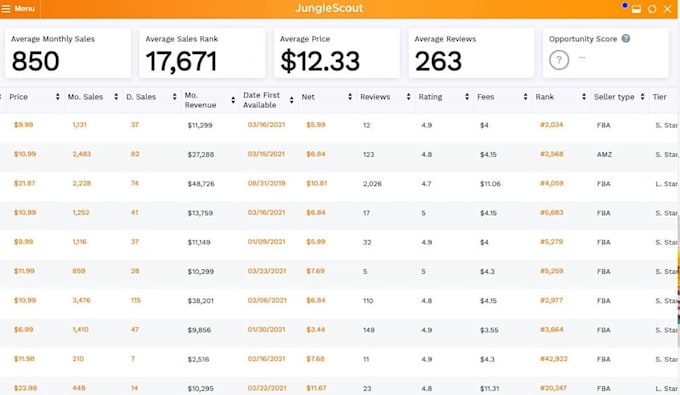The height and width of the screenshot is (395, 680).
Task: Click monthly sales 2,483 cell
Action: coord(82,154)
